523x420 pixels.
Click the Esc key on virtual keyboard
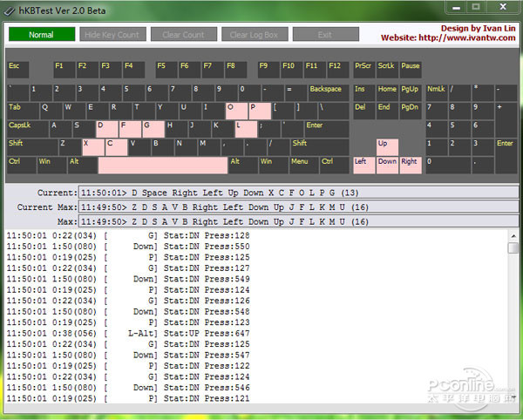click(x=18, y=69)
